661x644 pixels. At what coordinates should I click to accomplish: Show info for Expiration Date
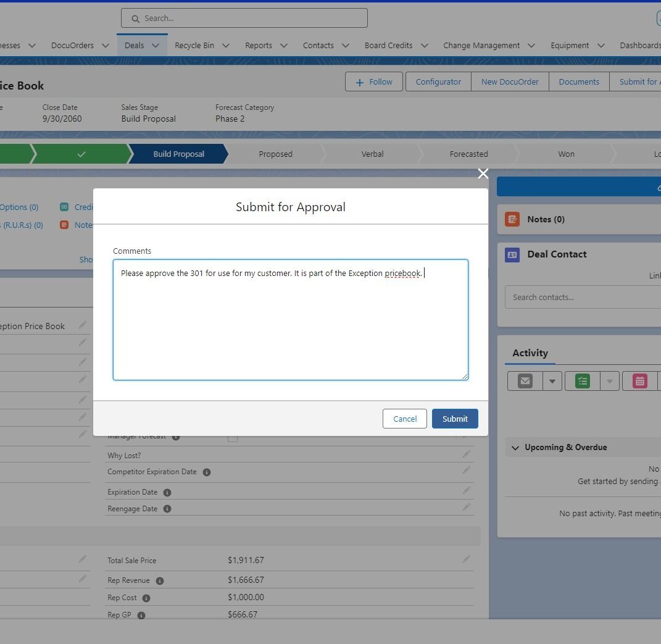click(167, 493)
